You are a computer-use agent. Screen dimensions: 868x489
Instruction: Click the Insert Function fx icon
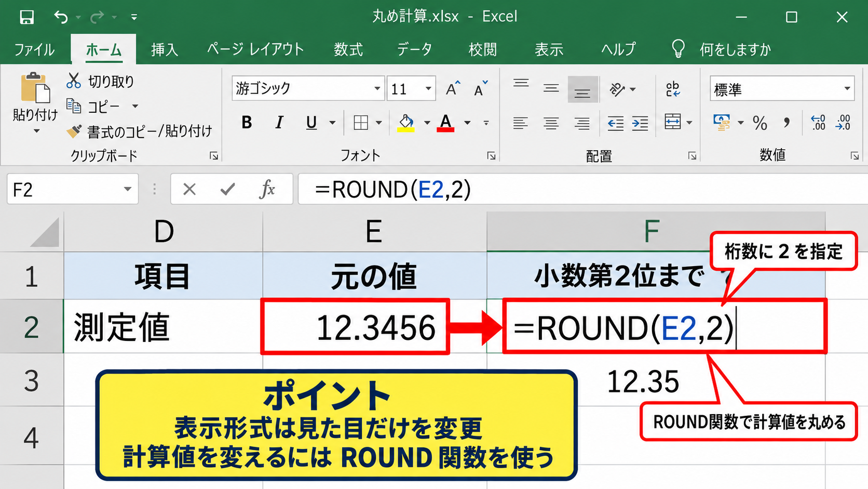pos(267,189)
